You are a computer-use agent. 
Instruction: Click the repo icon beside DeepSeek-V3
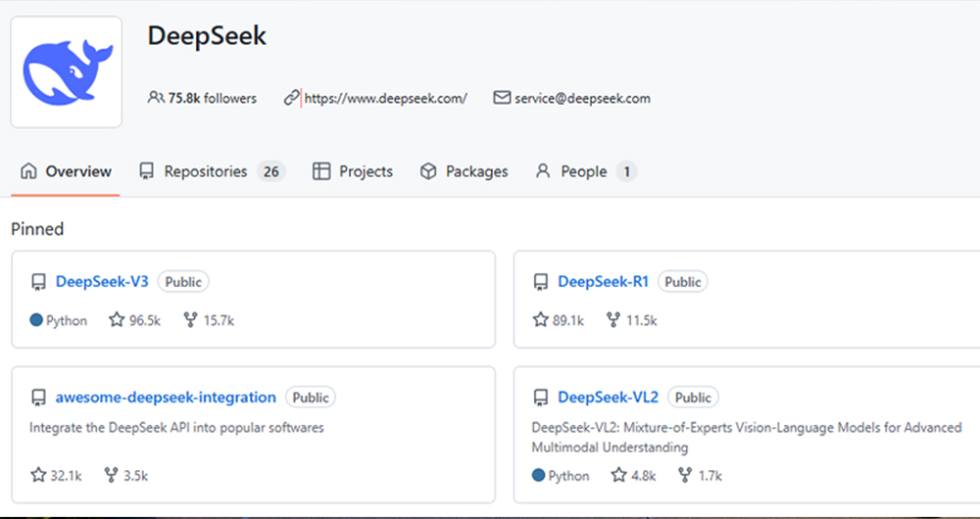(39, 282)
